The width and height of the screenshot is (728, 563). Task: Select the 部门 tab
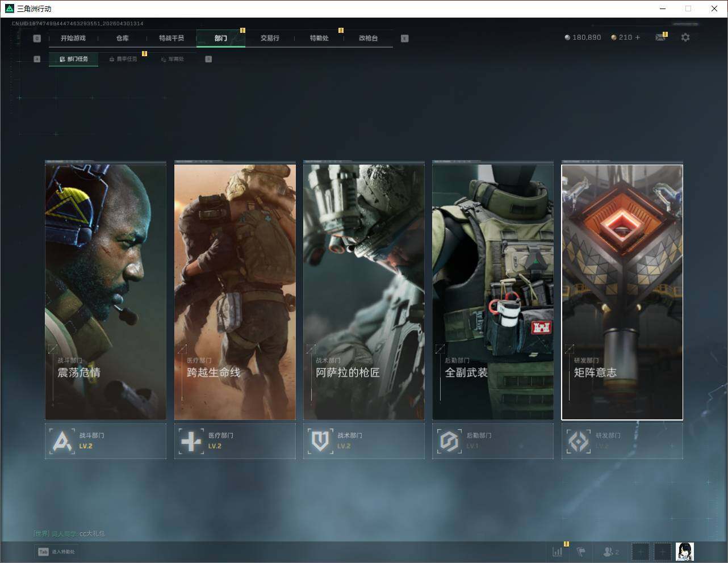pos(221,38)
